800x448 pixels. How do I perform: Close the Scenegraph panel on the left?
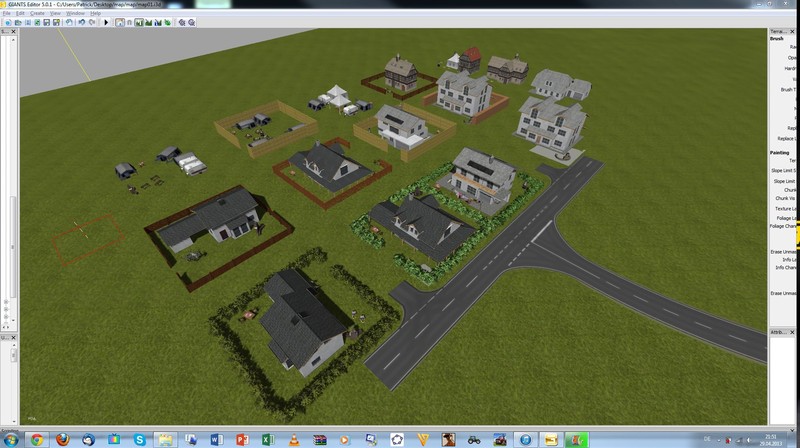click(14, 32)
